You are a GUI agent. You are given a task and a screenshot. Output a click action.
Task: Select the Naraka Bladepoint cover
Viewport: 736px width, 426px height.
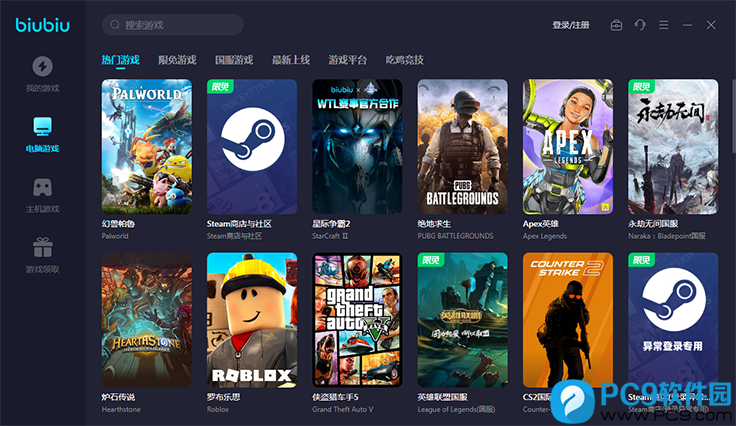coord(673,146)
